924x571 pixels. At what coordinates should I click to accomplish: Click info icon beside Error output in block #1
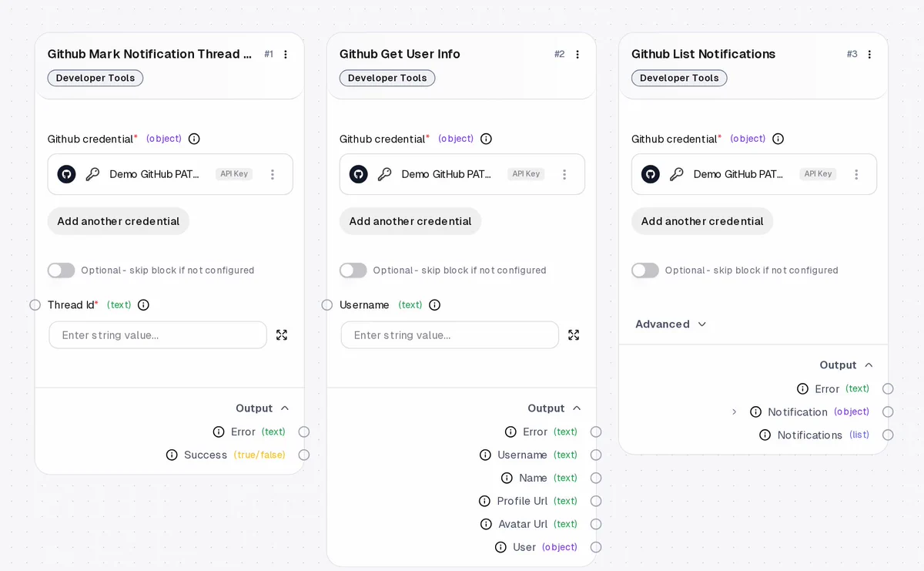pyautogui.click(x=219, y=432)
